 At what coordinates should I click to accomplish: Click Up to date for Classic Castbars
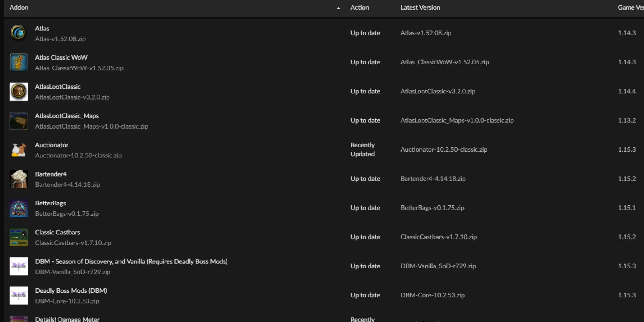[365, 237]
